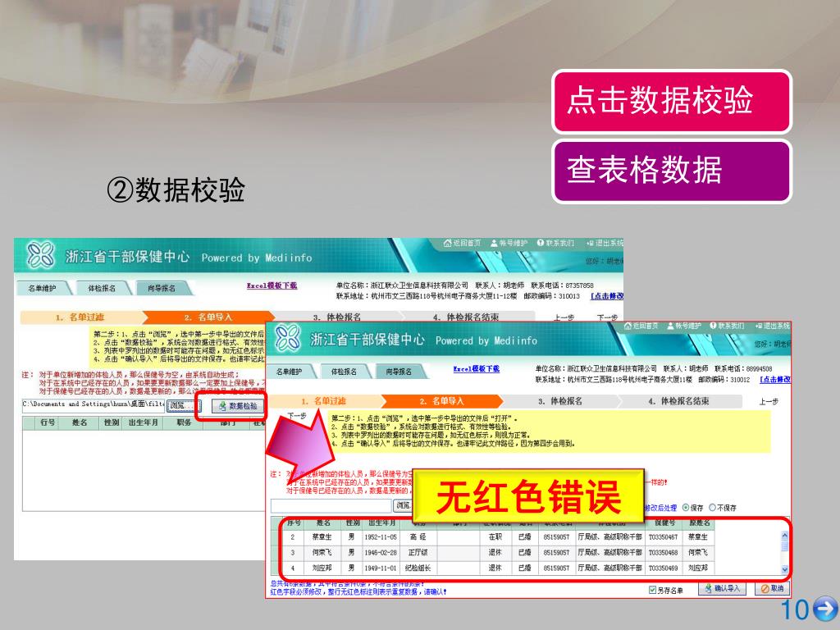Image resolution: width=840 pixels, height=630 pixels.
Task: Click Excel模板下载 link in front window
Action: click(x=477, y=368)
